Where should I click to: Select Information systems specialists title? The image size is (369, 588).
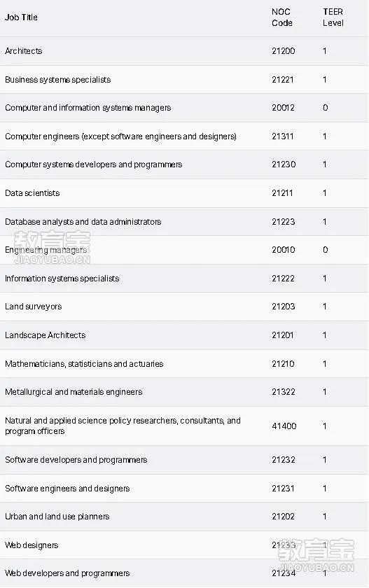62,279
